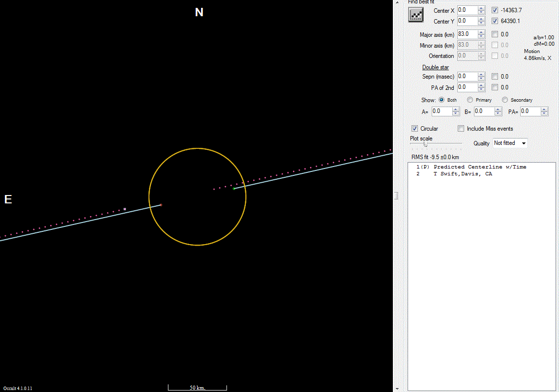559x392 pixels.
Task: Click the B= input field
Action: [x=484, y=112]
